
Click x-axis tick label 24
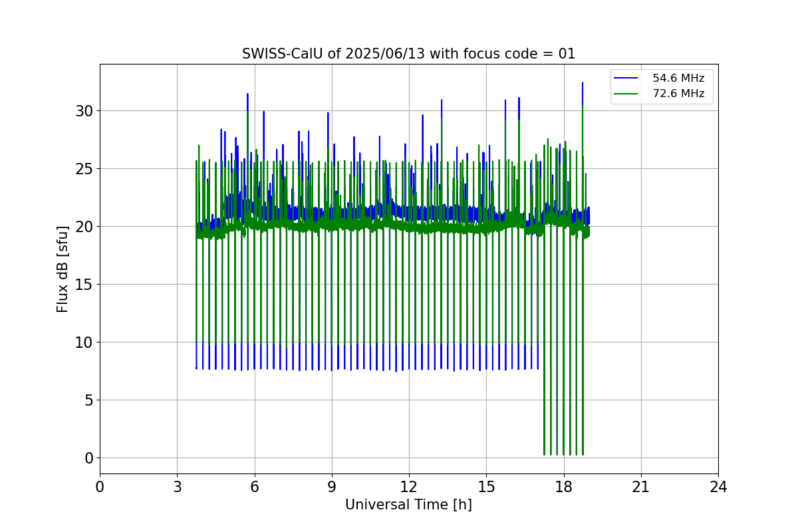coord(718,487)
